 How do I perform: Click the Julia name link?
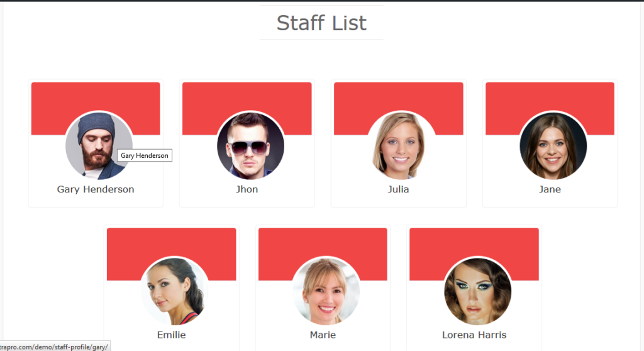(398, 189)
